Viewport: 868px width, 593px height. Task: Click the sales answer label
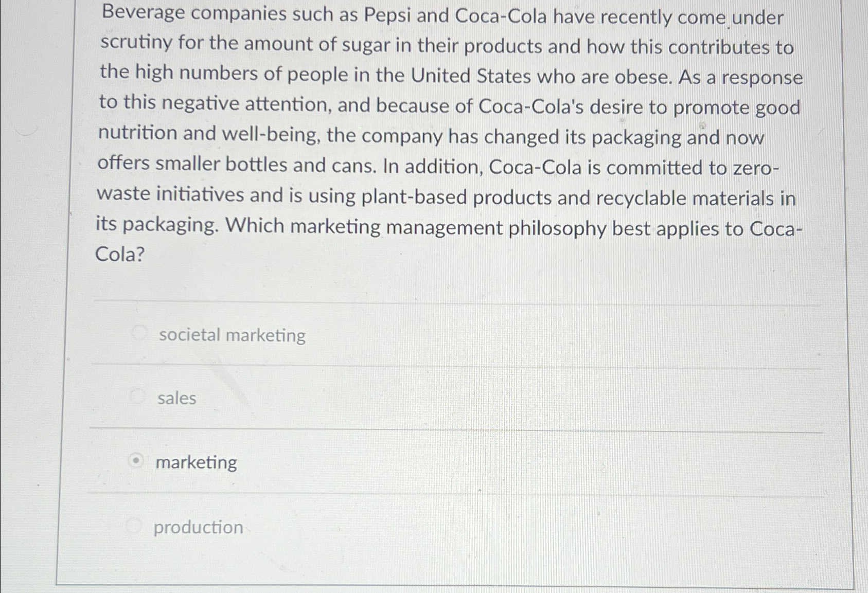click(x=175, y=398)
